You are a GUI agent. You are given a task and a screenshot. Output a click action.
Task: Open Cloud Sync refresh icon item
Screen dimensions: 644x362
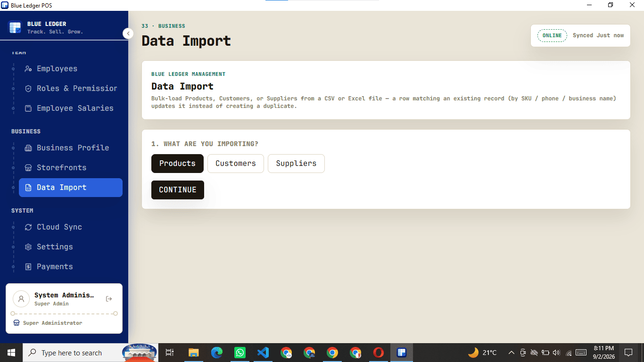(x=28, y=227)
